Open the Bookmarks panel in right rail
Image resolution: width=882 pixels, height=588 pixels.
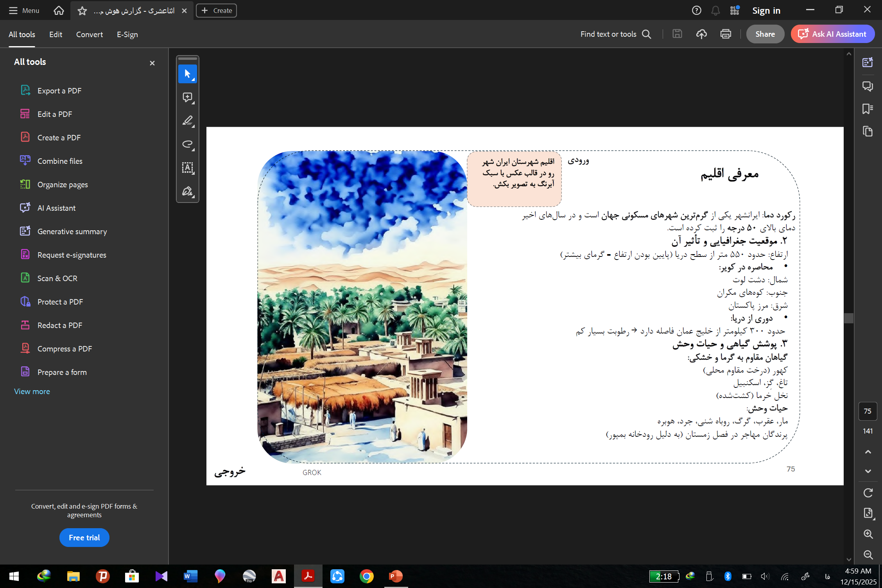[x=868, y=108]
